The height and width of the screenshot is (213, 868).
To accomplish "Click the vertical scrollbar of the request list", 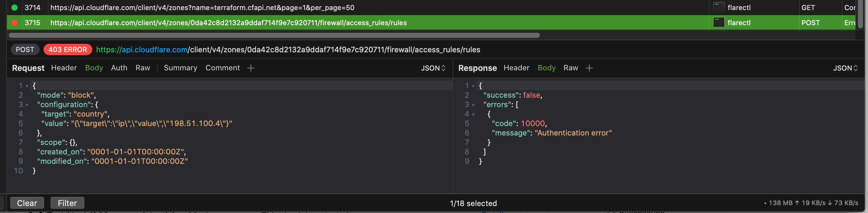I will pos(860,14).
